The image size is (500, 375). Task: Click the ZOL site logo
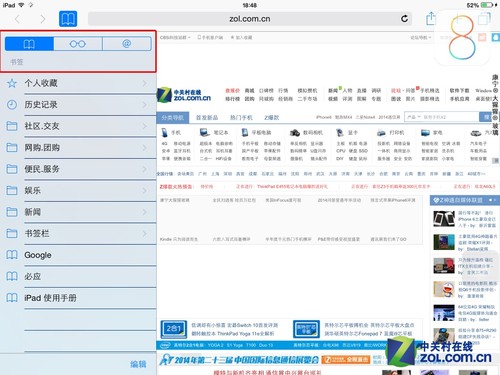coord(184,95)
